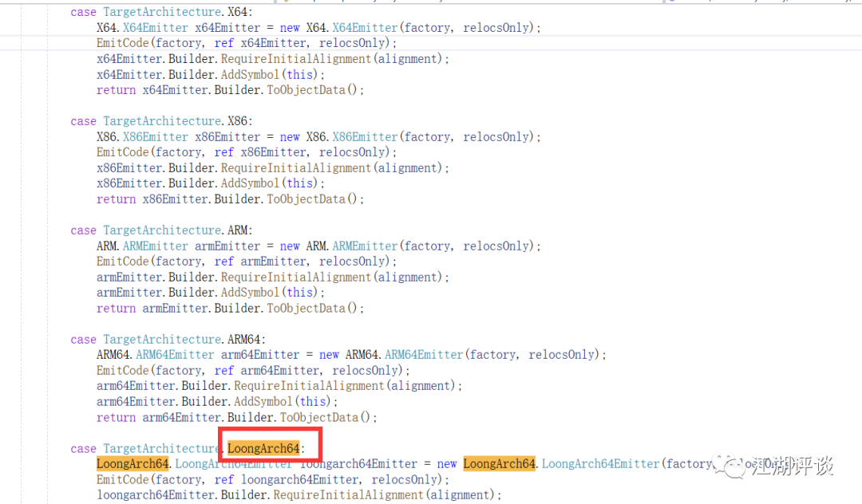Click 'loongarch64Emitter.Builder.RequireInitialAlignment(alignment);' line
Image resolution: width=862 pixels, height=504 pixels.
point(299,495)
